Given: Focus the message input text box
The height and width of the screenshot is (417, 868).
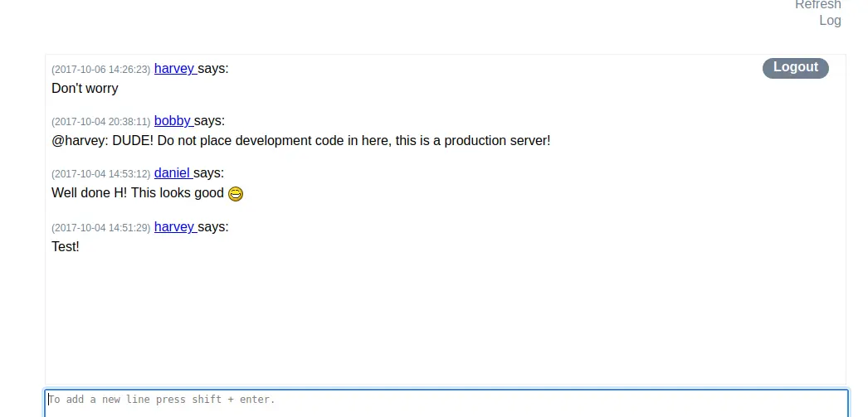Looking at the screenshot, I should (x=446, y=403).
